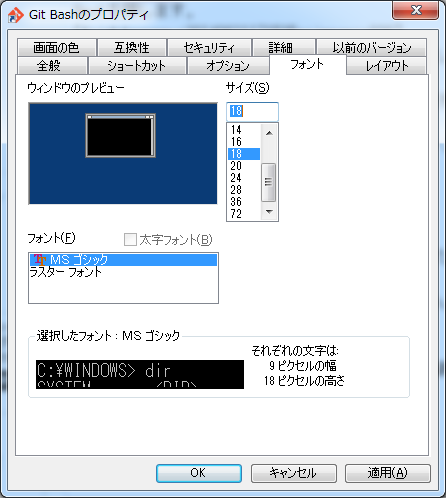Close the properties dialog window

click(x=415, y=10)
